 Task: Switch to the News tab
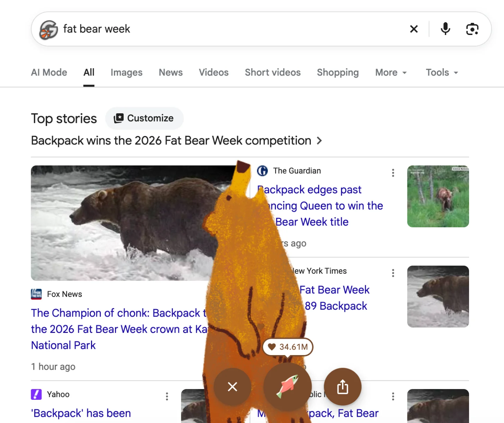pos(171,72)
